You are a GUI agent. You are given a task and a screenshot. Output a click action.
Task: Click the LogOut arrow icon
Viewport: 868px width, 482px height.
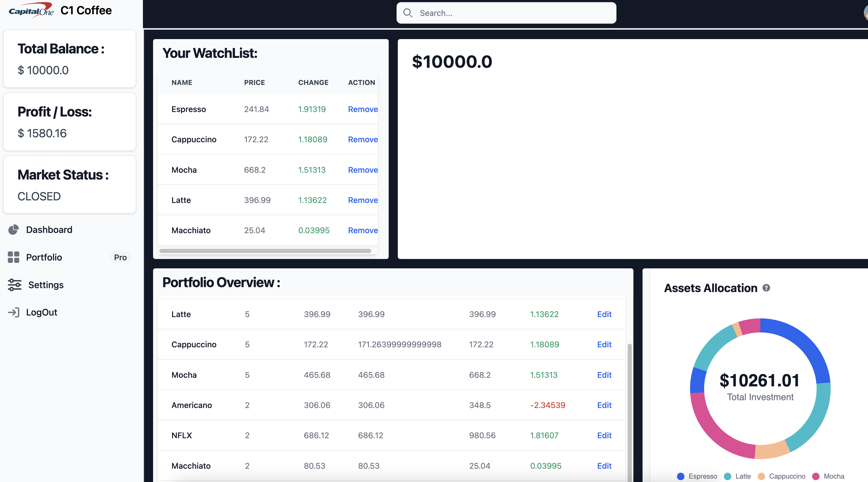point(14,312)
